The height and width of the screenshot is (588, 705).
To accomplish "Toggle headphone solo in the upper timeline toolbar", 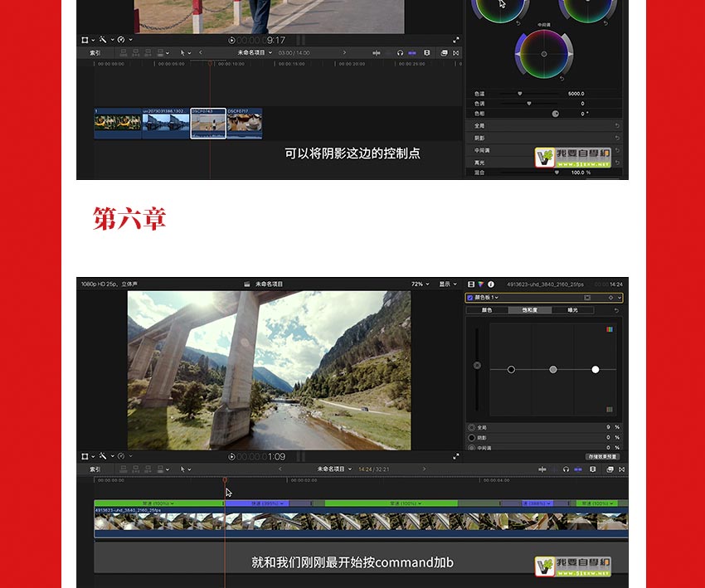I will point(400,53).
